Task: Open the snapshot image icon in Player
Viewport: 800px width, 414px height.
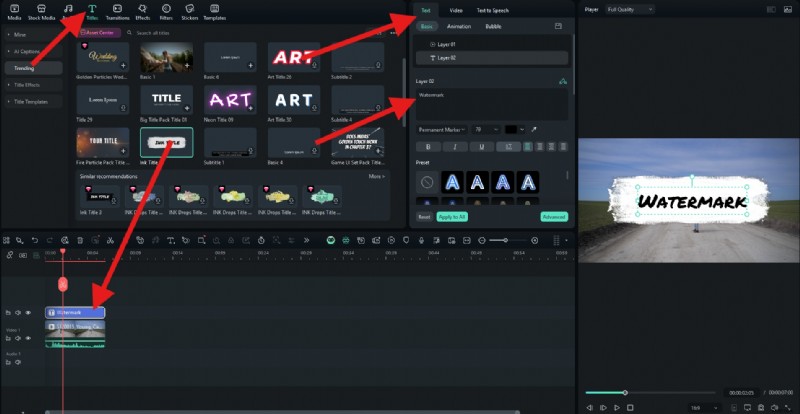Action: pyautogui.click(x=787, y=9)
